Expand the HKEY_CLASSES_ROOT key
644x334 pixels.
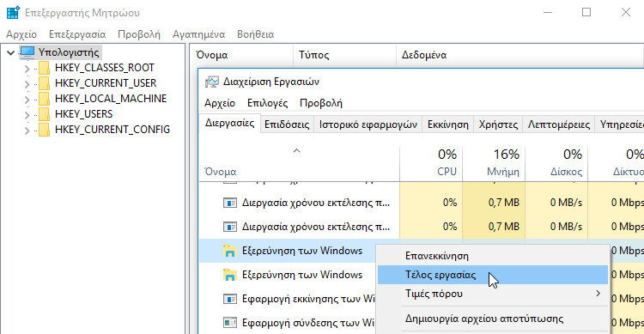(27, 68)
